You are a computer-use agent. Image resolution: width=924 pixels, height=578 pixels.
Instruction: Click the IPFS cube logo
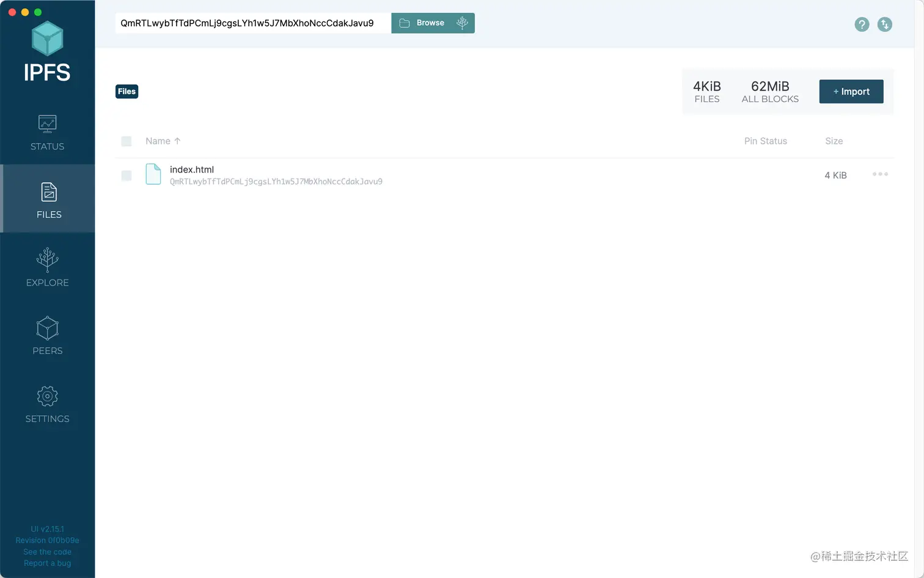tap(47, 39)
